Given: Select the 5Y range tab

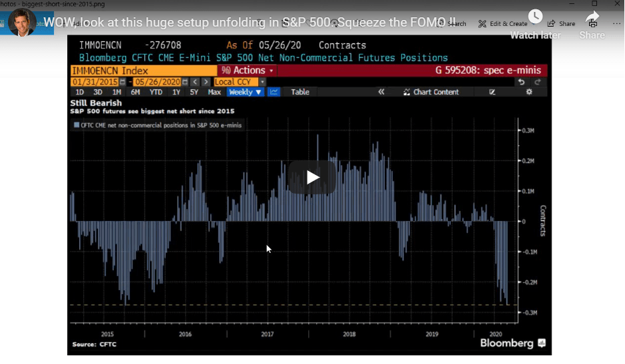Looking at the screenshot, I should (194, 92).
